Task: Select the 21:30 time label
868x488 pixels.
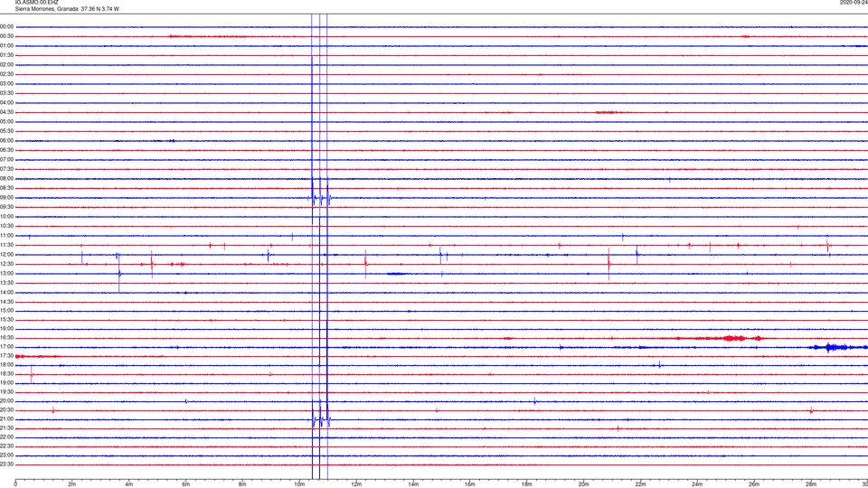Action: tap(6, 428)
